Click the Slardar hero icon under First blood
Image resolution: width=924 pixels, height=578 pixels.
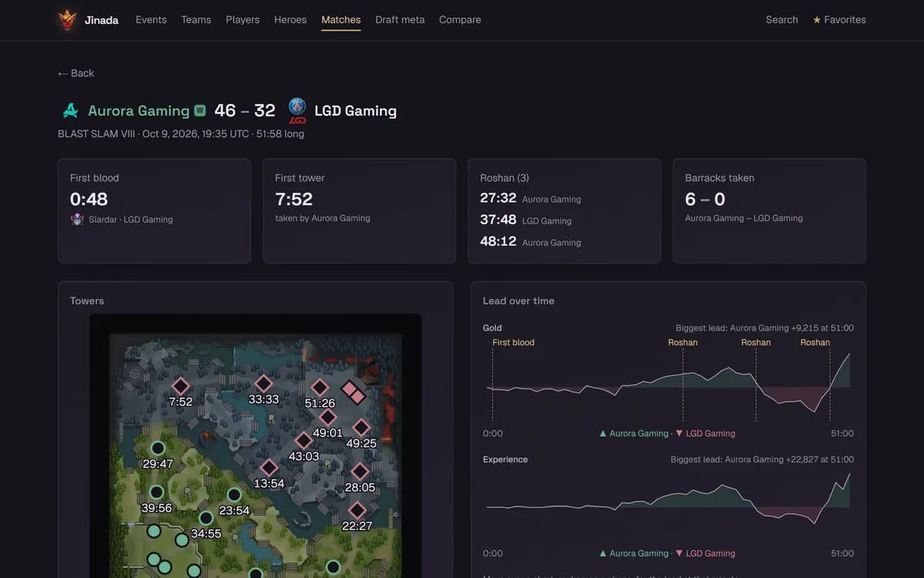coord(77,220)
